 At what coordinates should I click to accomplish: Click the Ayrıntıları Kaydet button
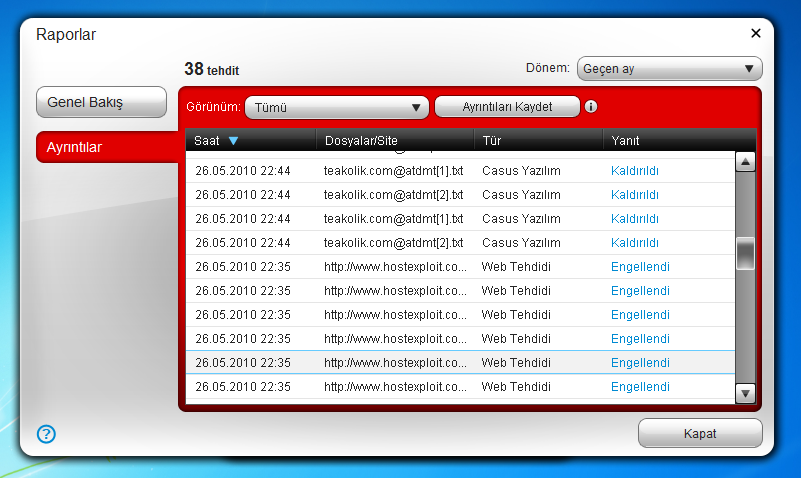click(x=507, y=107)
